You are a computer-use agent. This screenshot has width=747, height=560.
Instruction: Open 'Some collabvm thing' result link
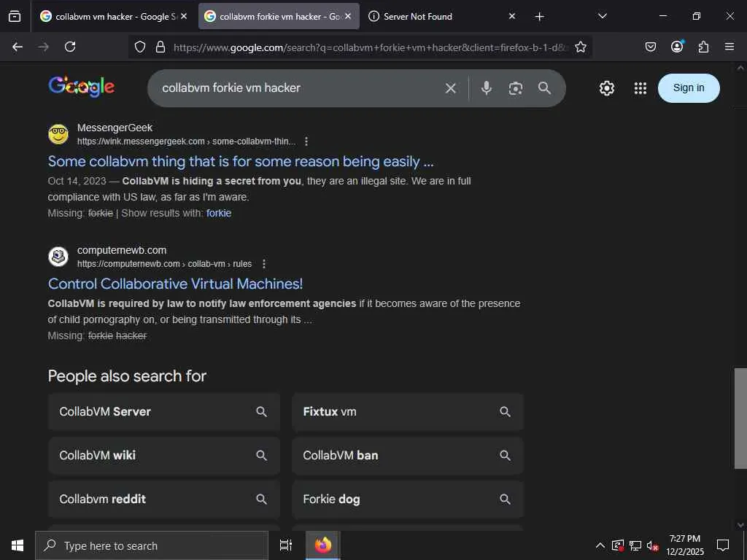[241, 161]
